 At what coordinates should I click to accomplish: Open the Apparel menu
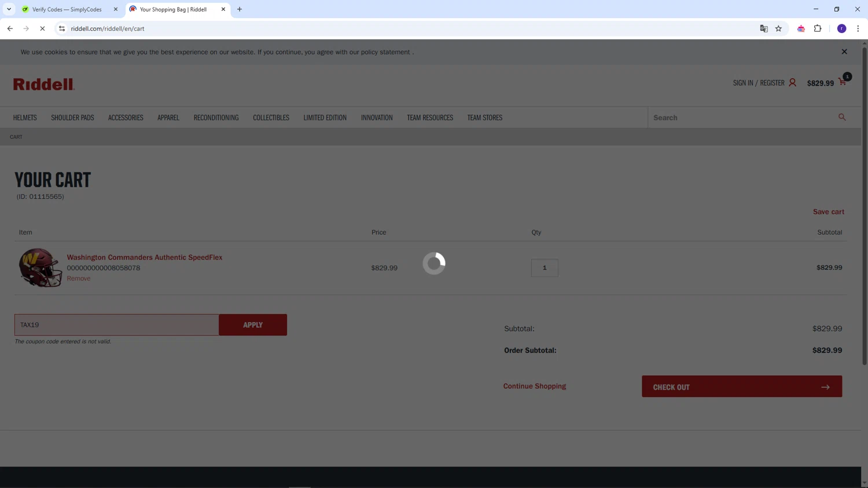(x=168, y=117)
